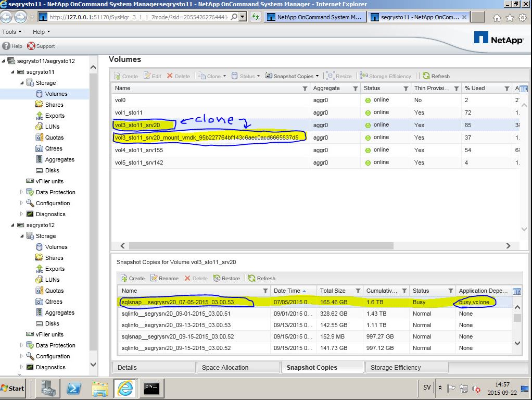This screenshot has height=400, width=532.
Task: Open File Explorer from the taskbar
Action: click(100, 388)
